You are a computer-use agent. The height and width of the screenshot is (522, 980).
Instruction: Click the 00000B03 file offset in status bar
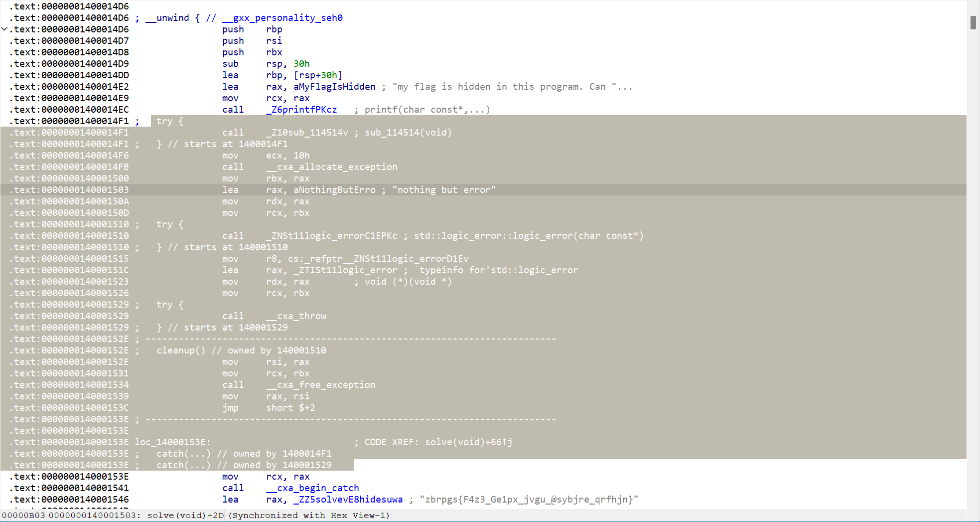tap(23, 516)
